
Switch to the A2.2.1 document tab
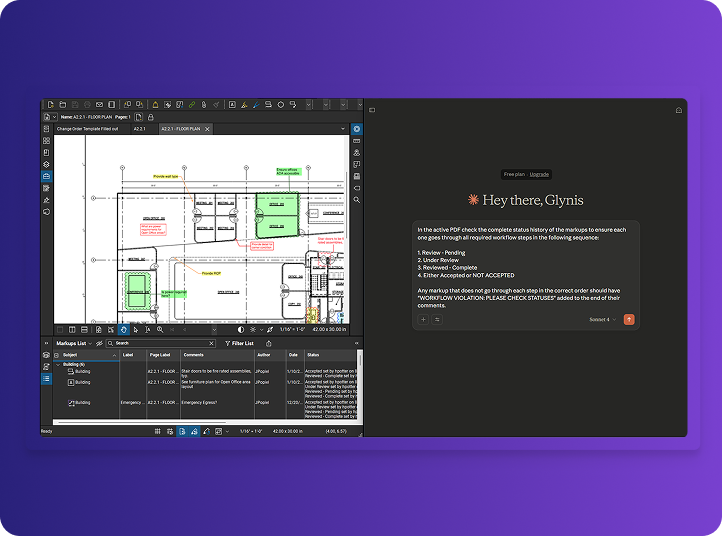pyautogui.click(x=140, y=129)
